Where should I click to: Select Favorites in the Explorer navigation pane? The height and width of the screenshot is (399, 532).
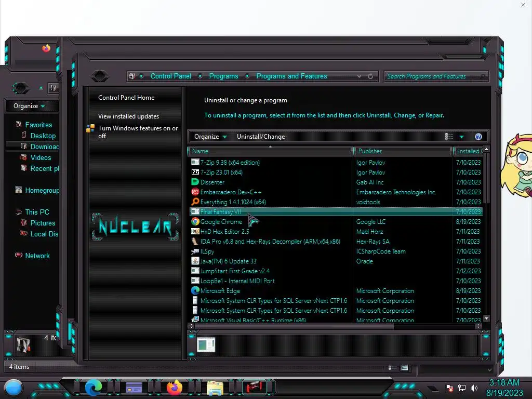[38, 125]
